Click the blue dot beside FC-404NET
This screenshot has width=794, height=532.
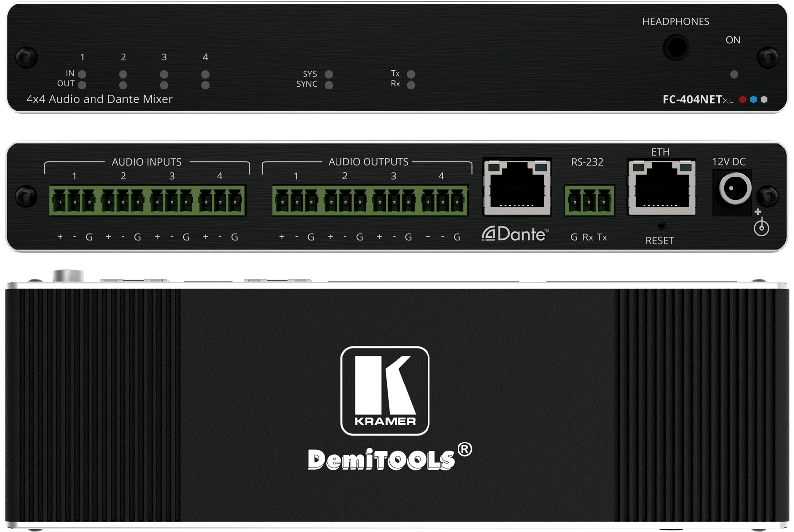point(753,100)
